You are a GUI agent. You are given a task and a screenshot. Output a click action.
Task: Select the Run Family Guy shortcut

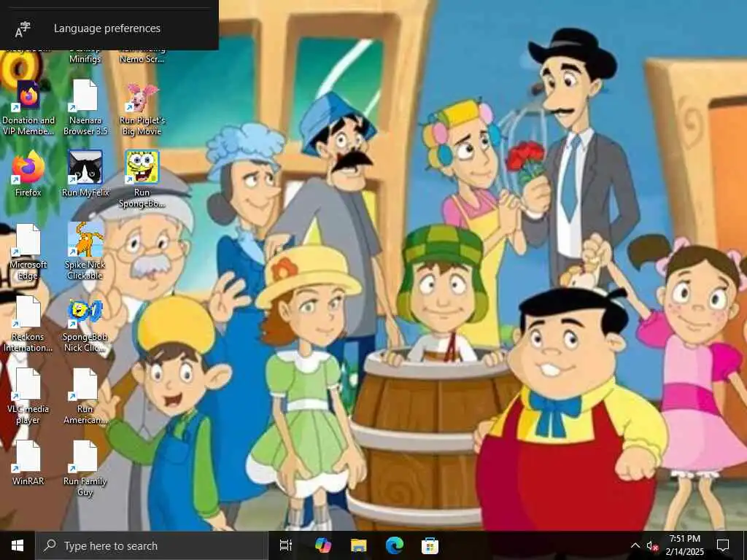pos(85,469)
